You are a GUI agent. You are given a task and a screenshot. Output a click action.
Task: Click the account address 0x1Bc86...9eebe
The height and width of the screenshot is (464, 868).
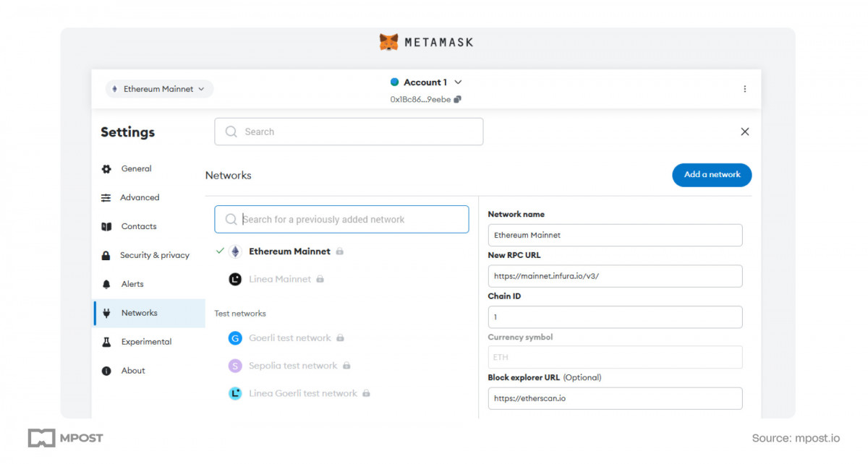pyautogui.click(x=421, y=100)
